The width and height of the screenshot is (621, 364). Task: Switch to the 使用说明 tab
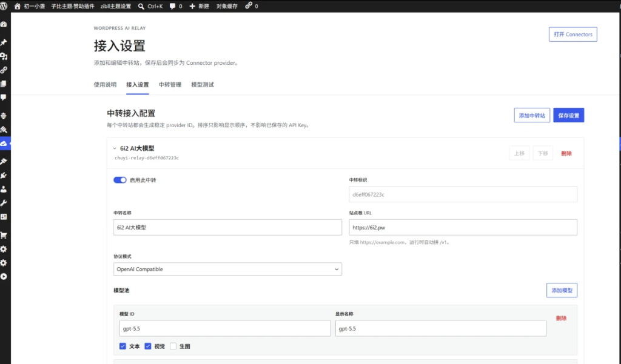[x=105, y=85]
